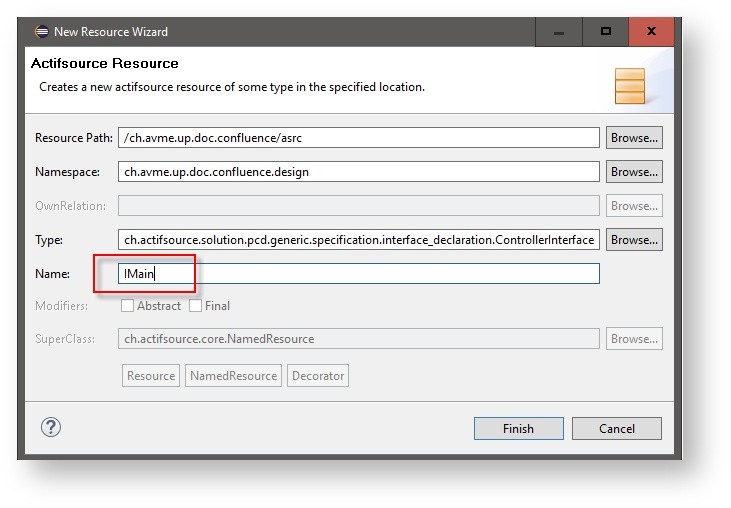Browse for the resource Type
The image size is (731, 508).
(634, 240)
